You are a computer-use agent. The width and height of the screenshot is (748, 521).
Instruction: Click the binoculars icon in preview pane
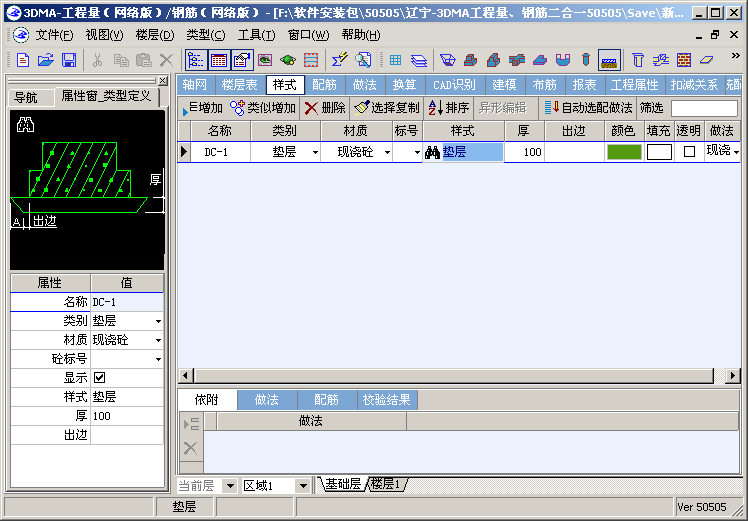[25, 125]
